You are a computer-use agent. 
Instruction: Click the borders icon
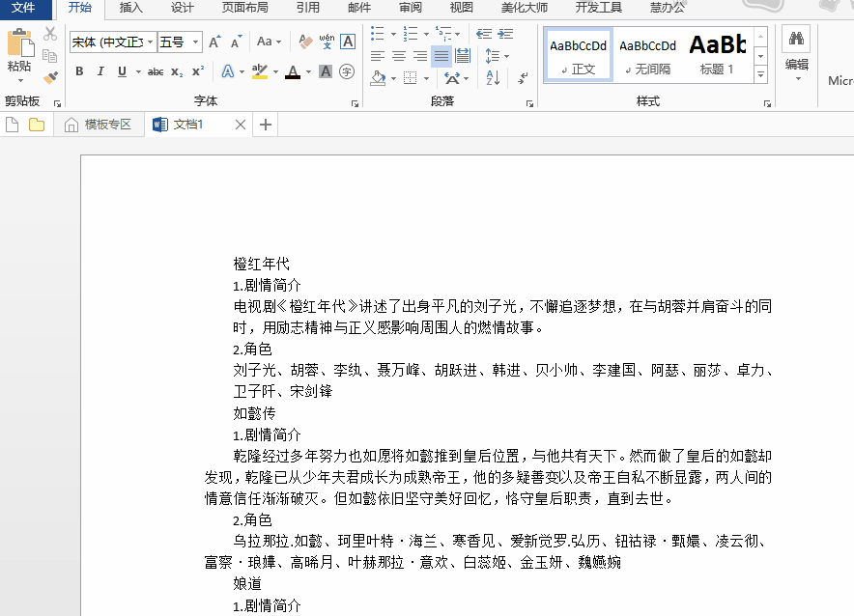pyautogui.click(x=411, y=78)
